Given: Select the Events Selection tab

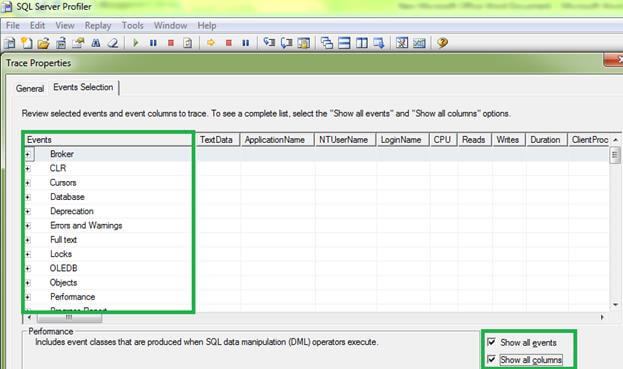Looking at the screenshot, I should 83,87.
